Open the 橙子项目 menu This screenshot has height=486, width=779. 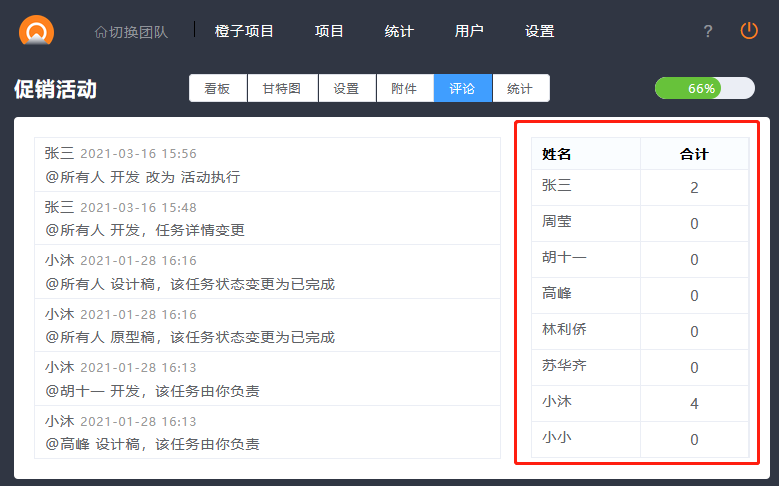(x=244, y=31)
